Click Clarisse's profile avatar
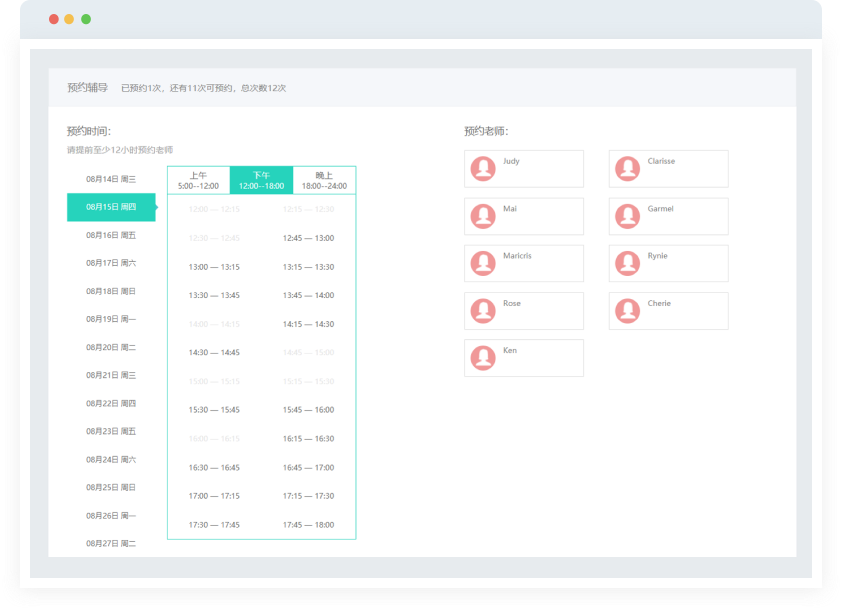842x610 pixels. coord(627,169)
